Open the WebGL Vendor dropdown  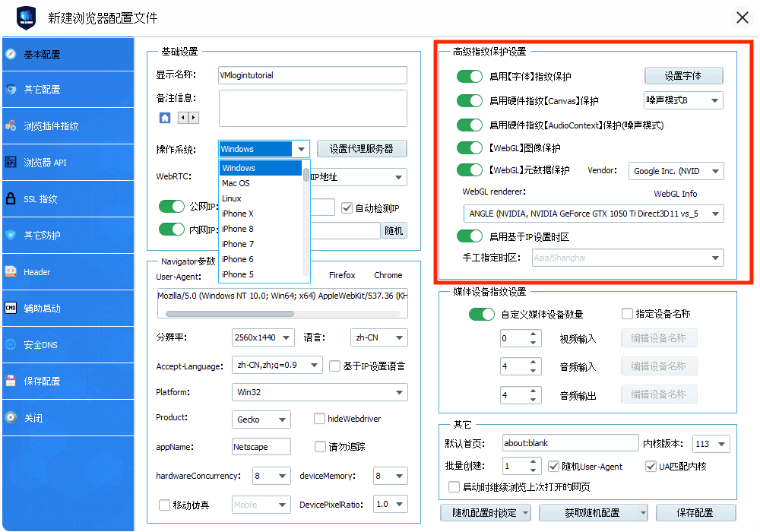point(676,171)
